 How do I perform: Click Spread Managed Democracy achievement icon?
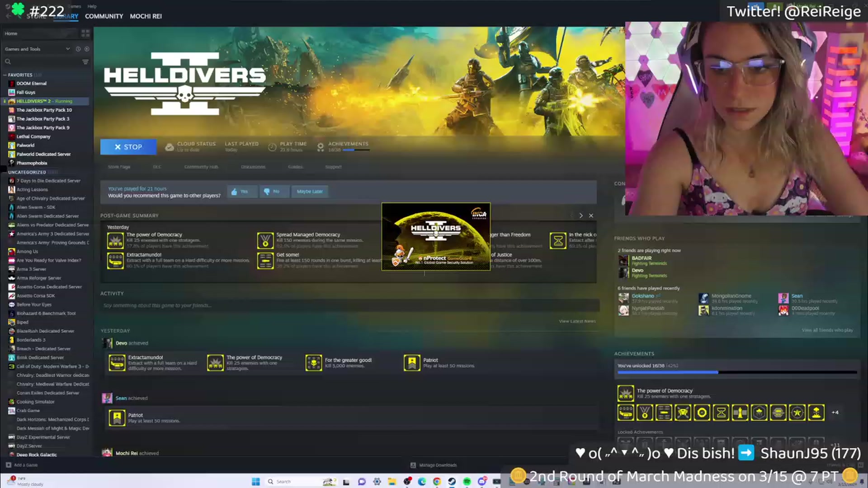click(265, 241)
